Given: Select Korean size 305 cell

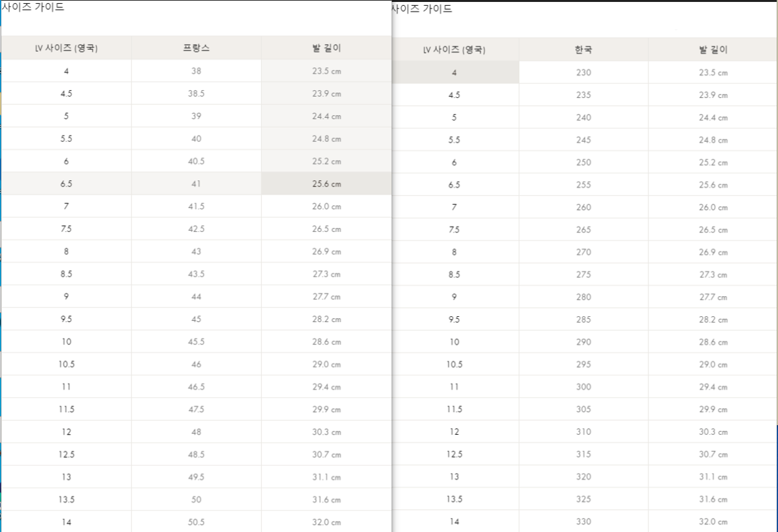Looking at the screenshot, I should coord(583,410).
